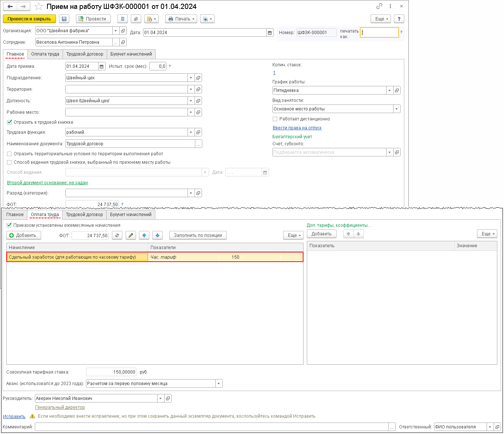504x434 pixels.
Task: Save document with the floppy disk icon
Action: click(64, 19)
